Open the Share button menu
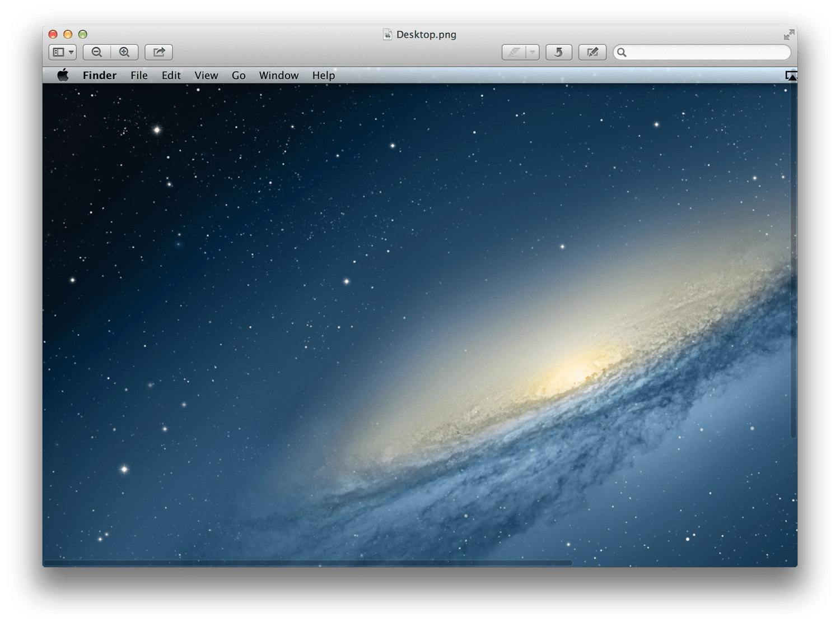This screenshot has height=626, width=840. [159, 52]
